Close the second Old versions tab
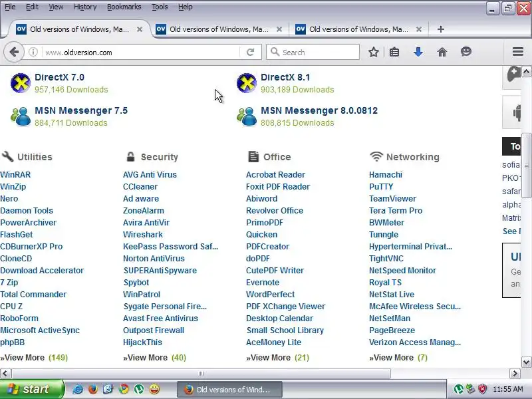Image resolution: width=532 pixels, height=399 pixels. pyautogui.click(x=279, y=29)
